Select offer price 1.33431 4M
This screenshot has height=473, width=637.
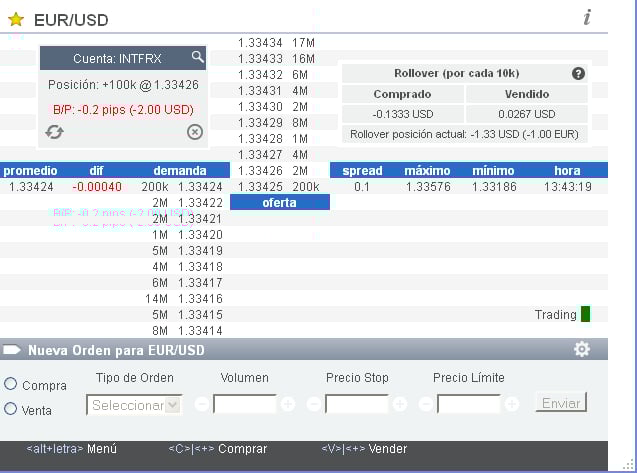tap(273, 91)
